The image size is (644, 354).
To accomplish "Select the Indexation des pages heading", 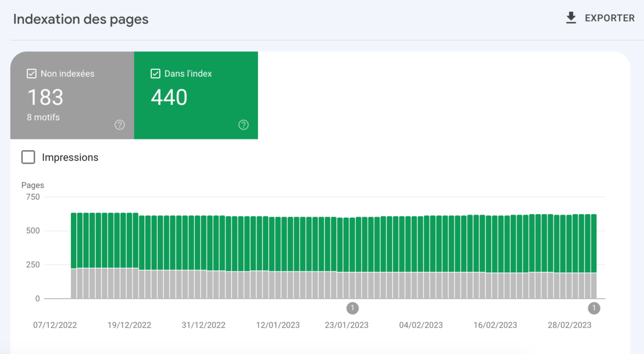I will tap(80, 19).
